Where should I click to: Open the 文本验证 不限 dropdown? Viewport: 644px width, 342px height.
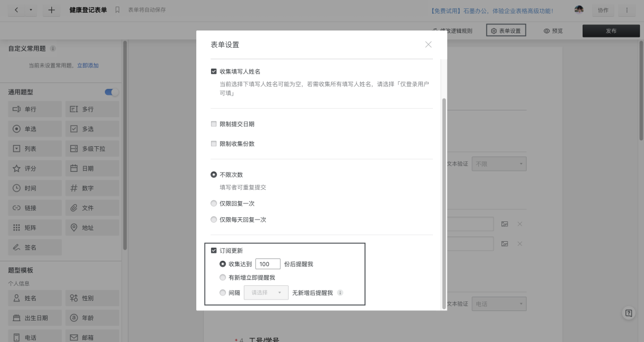(499, 164)
